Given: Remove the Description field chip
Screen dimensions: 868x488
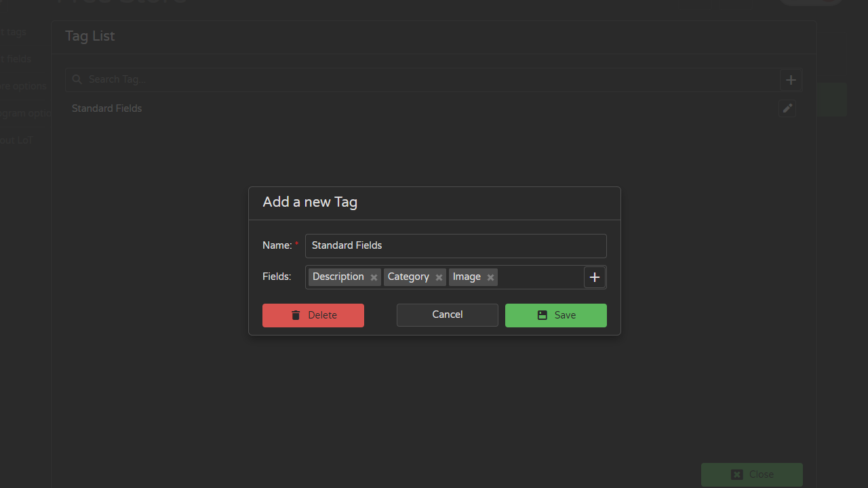Looking at the screenshot, I should [374, 277].
